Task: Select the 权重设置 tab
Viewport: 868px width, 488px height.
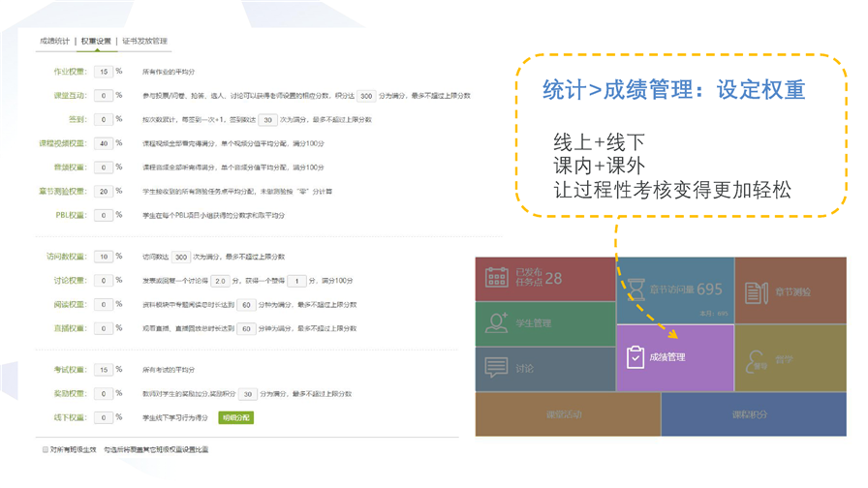Action: [96, 42]
